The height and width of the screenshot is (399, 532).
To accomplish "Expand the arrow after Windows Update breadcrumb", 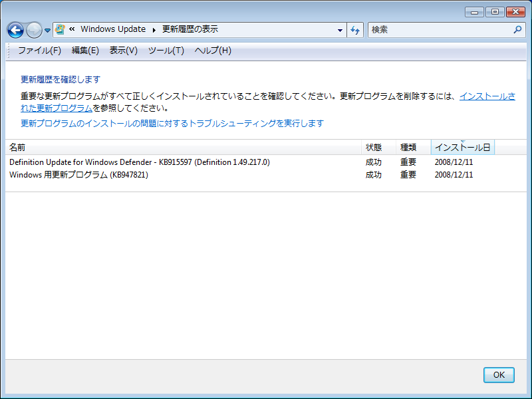I will [x=154, y=30].
